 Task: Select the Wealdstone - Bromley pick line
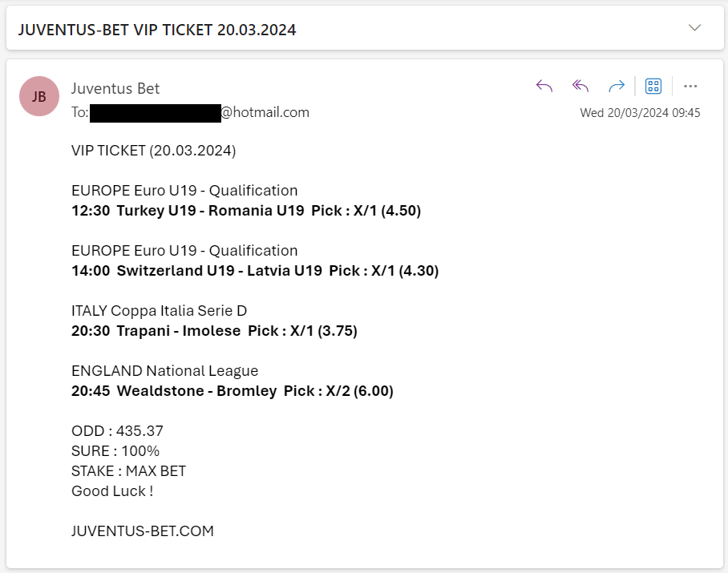233,390
